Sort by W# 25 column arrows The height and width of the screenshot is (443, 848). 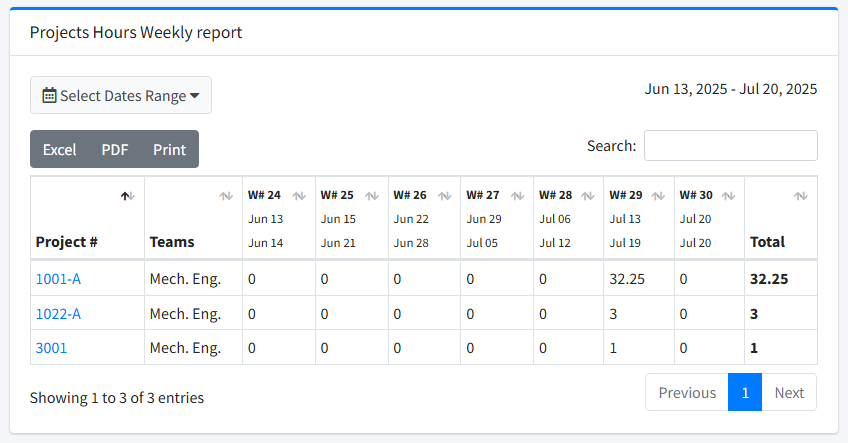(x=372, y=196)
